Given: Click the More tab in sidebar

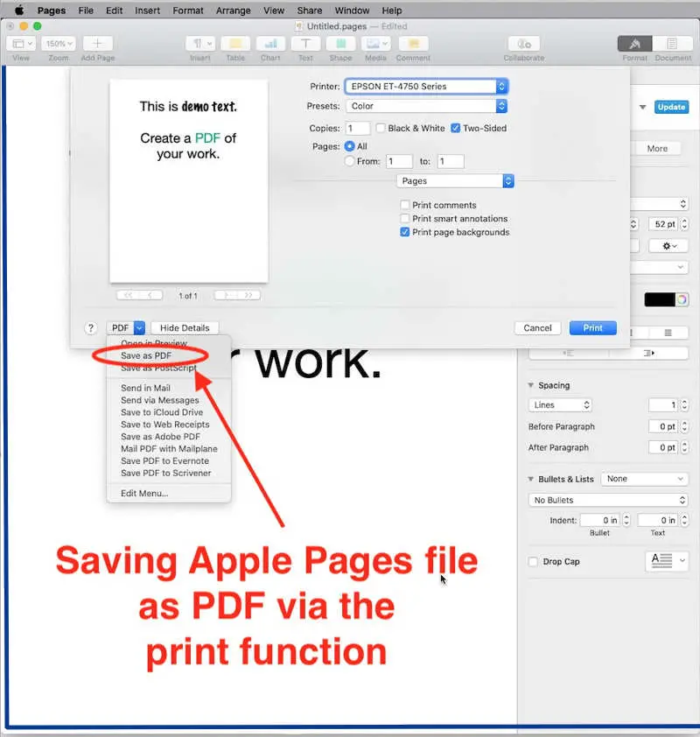Looking at the screenshot, I should pyautogui.click(x=657, y=149).
